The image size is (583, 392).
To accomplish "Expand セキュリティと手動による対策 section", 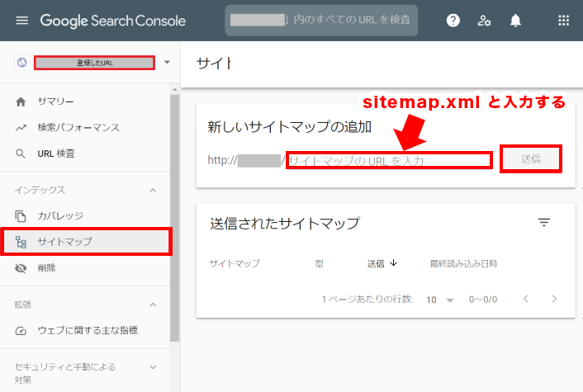I will pyautogui.click(x=153, y=367).
